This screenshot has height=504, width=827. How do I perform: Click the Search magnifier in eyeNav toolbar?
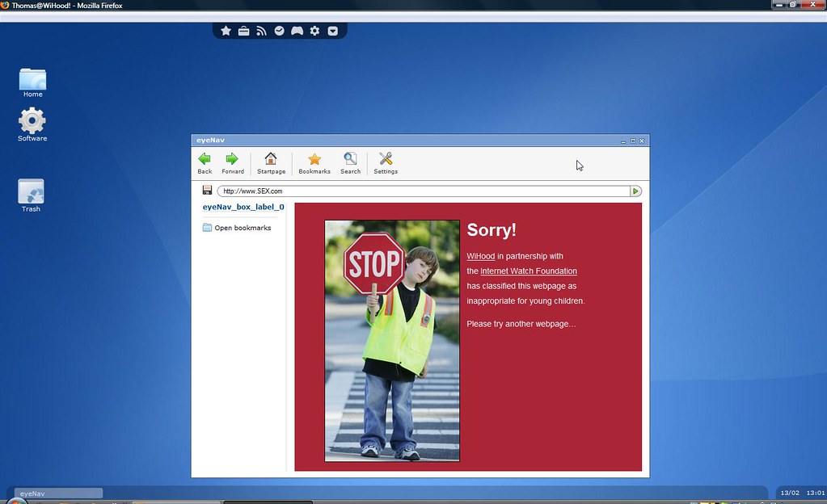[350, 163]
